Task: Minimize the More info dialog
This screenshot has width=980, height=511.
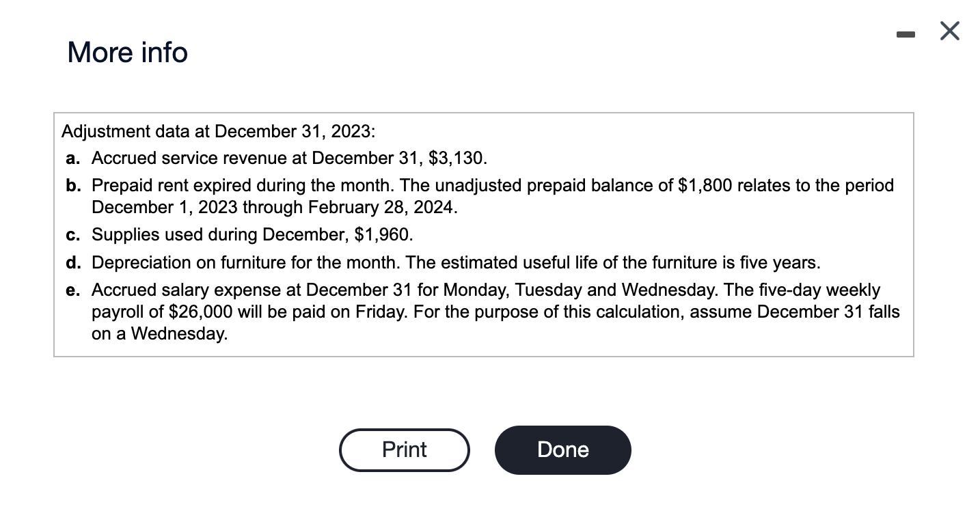Action: click(x=907, y=31)
